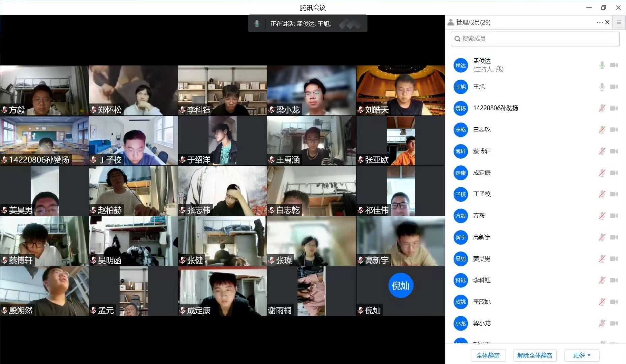Screen dimensions: 626x364
Task: Close the 管理成员 panel
Action: (607, 22)
